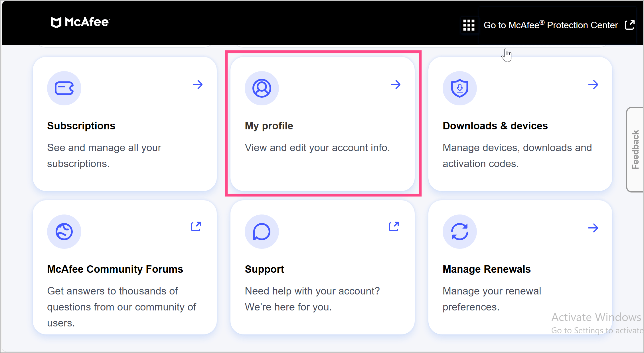Click the My profile user icon
The height and width of the screenshot is (353, 644).
pos(262,88)
